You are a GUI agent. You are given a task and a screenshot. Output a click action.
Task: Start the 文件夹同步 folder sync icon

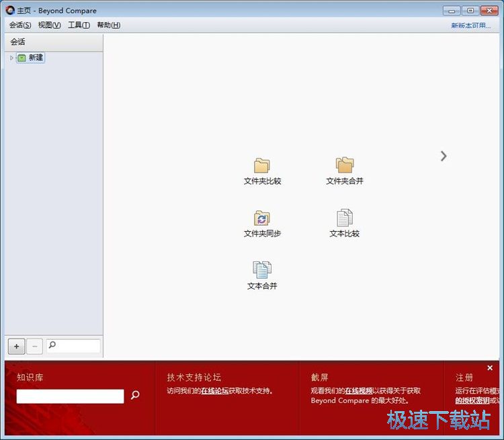coord(262,218)
